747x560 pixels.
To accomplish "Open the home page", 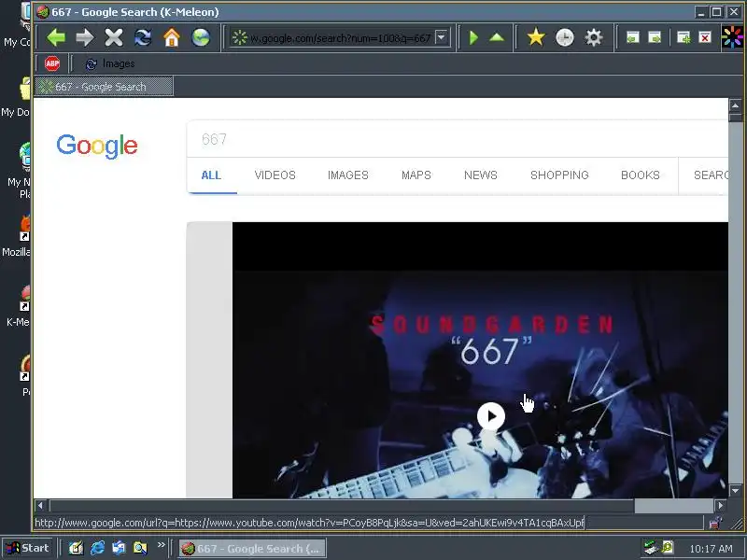I will [172, 37].
